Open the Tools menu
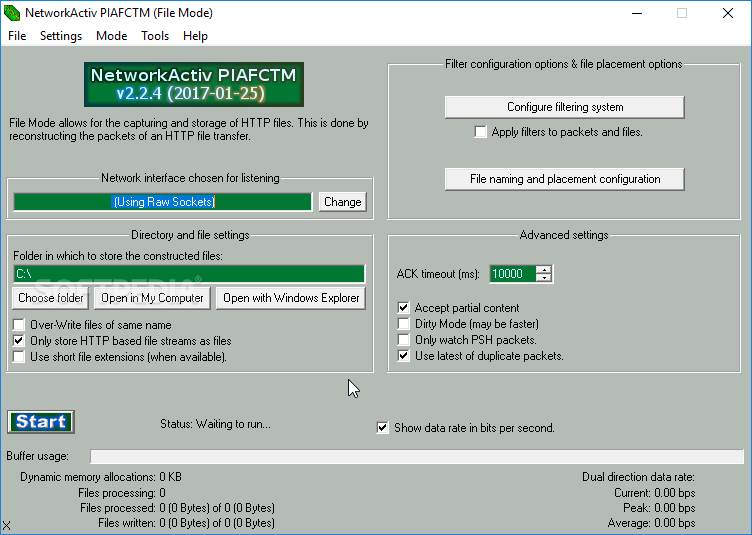This screenshot has height=535, width=752. coord(155,36)
